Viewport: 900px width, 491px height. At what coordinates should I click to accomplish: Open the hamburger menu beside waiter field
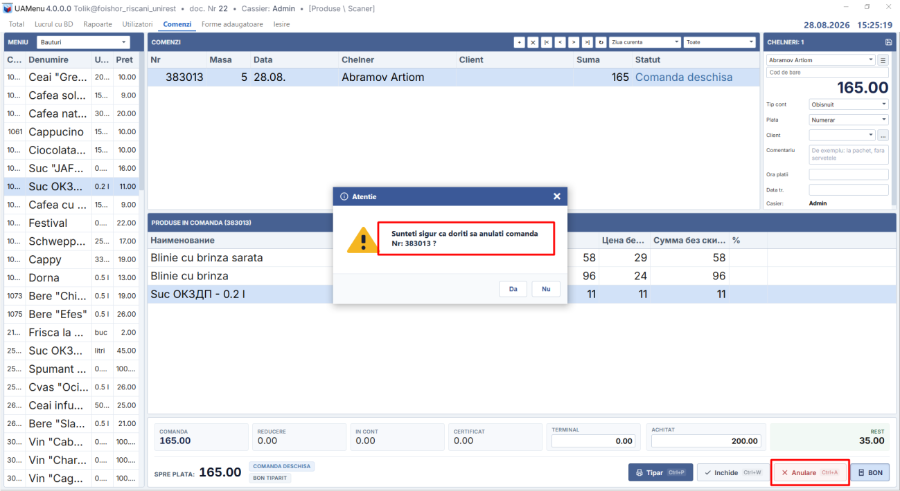883,60
